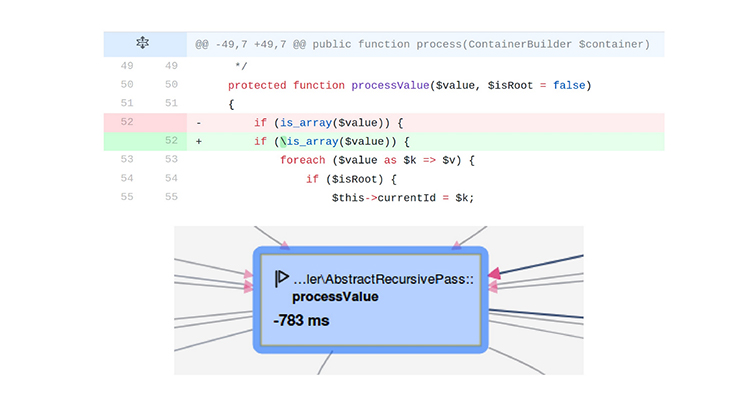Select old line number 53
The height and width of the screenshot is (396, 750).
tap(127, 159)
